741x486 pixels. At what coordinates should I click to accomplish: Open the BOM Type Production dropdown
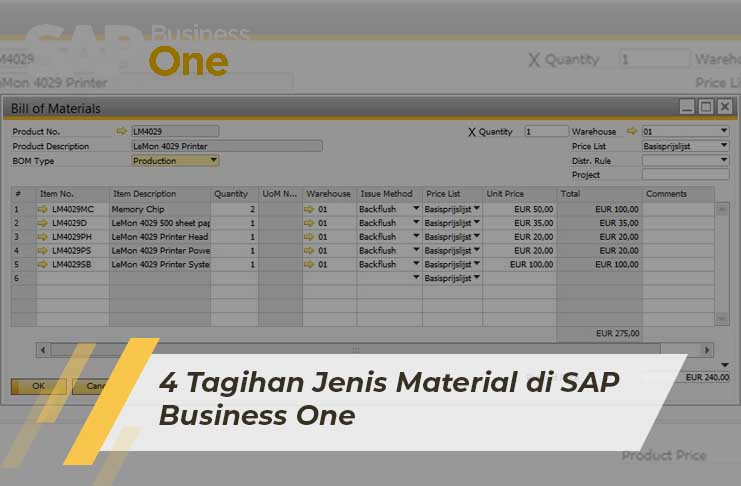point(214,160)
